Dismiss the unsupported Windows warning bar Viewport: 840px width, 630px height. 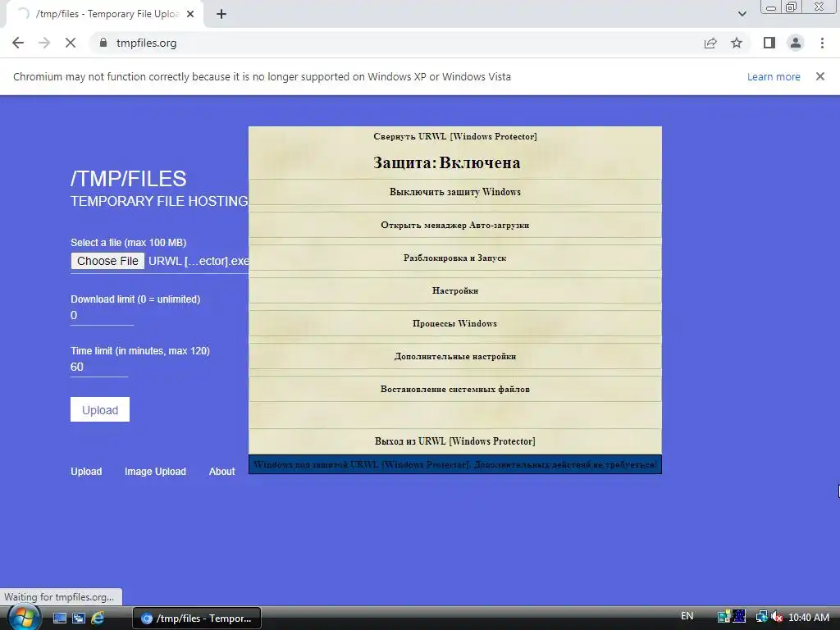coord(820,76)
